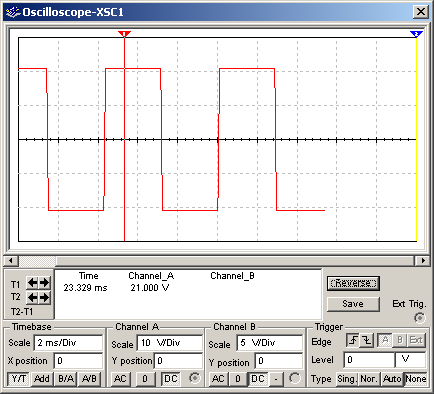Click Channel B Y position field
This screenshot has height=394, width=434.
point(279,361)
